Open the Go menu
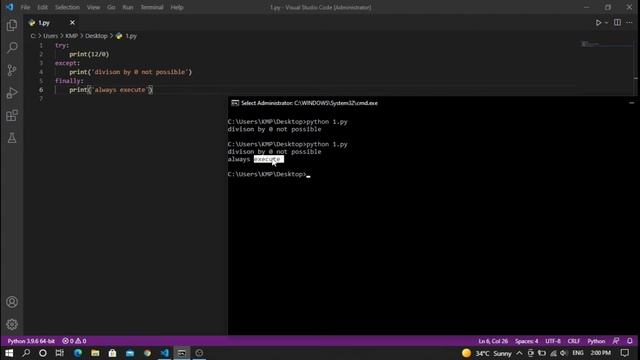Image resolution: width=640 pixels, height=360 pixels. tap(111, 7)
